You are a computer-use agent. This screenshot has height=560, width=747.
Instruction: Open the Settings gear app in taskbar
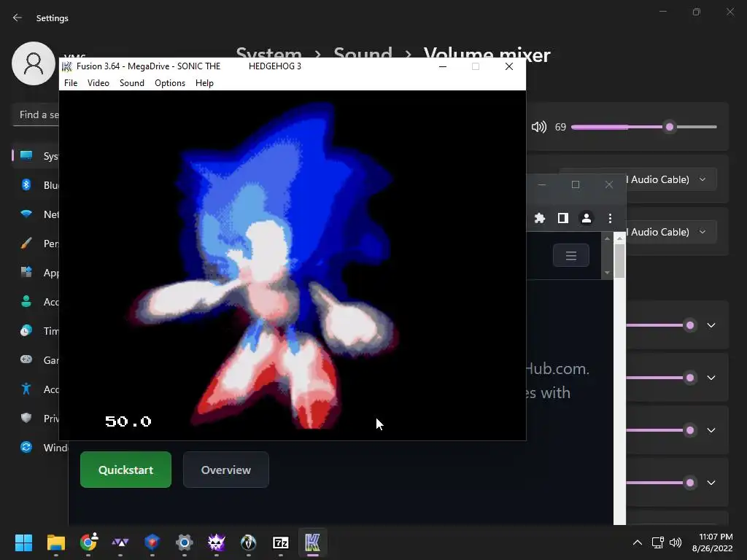pyautogui.click(x=185, y=542)
